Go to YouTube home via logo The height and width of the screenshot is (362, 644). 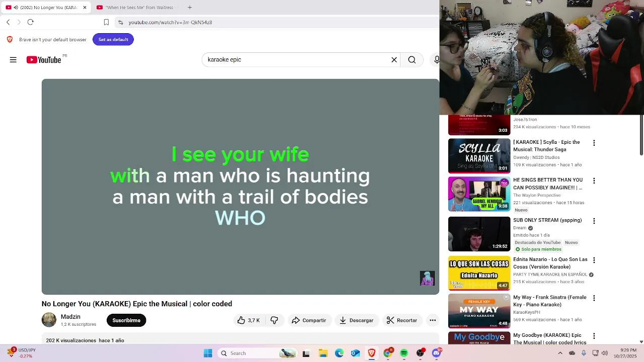pyautogui.click(x=44, y=60)
